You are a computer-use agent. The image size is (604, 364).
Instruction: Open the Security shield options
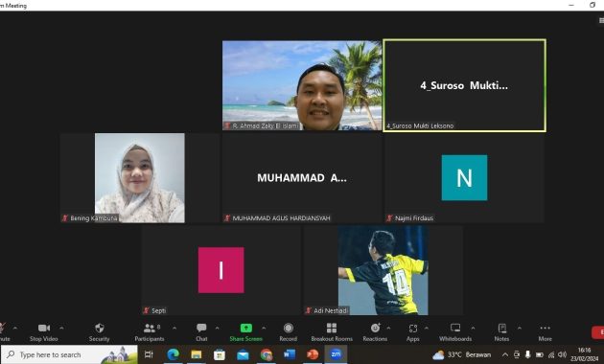tap(100, 332)
